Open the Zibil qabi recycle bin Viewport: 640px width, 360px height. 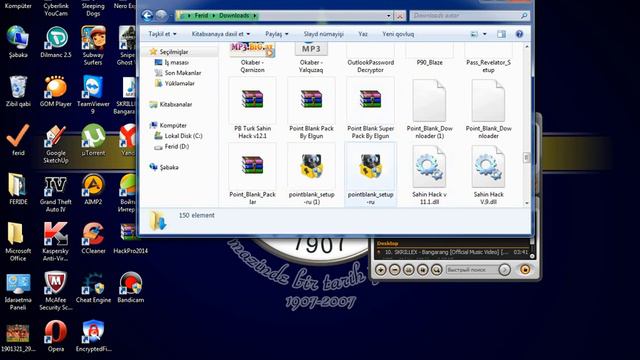[18, 91]
